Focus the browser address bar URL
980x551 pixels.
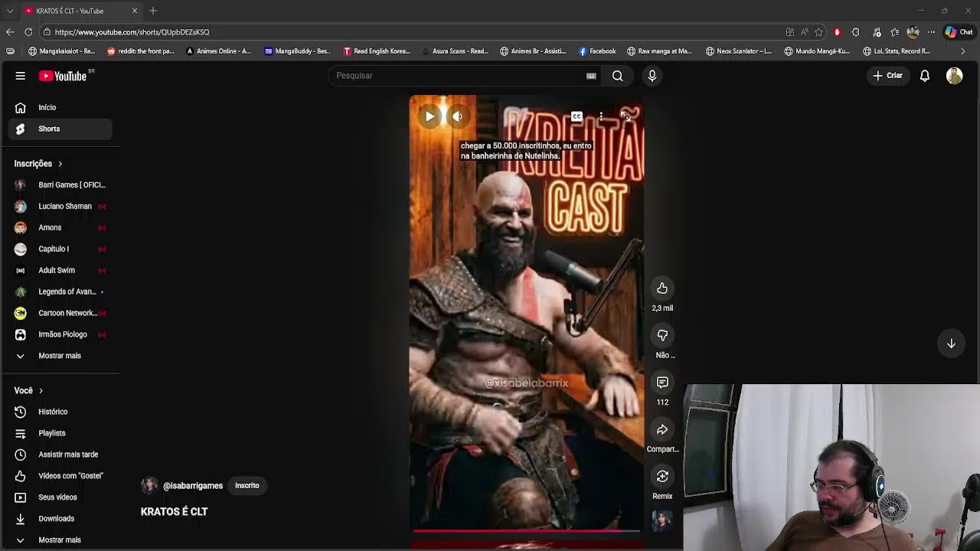132,32
